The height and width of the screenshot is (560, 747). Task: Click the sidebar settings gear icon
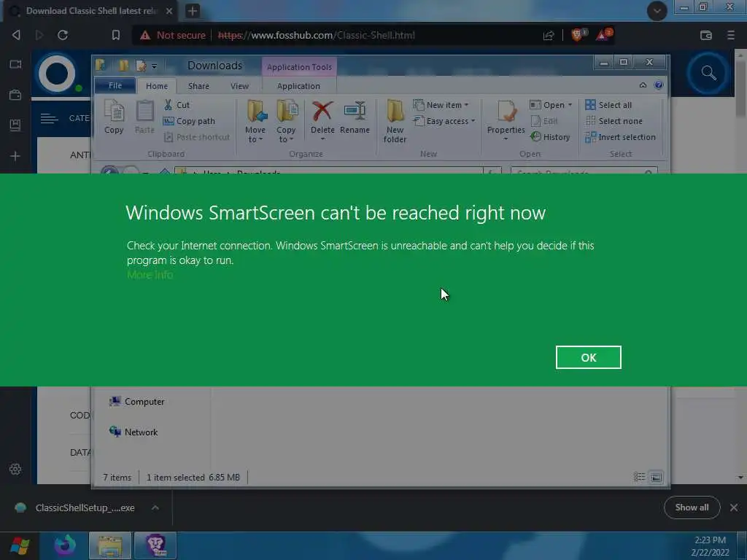click(15, 469)
